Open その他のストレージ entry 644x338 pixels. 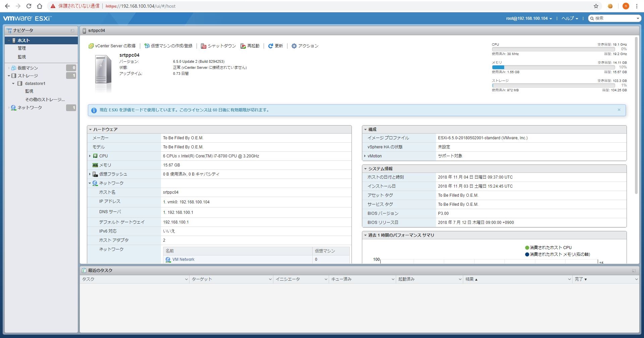click(x=45, y=100)
